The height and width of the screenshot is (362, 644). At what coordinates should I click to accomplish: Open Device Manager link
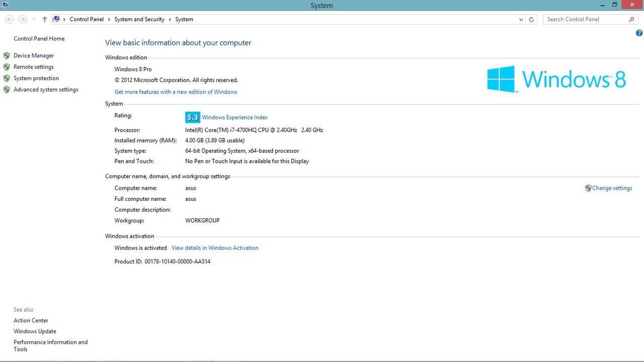pos(34,56)
